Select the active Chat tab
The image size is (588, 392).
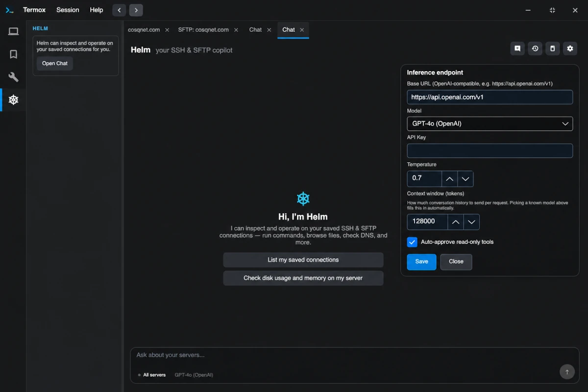289,30
